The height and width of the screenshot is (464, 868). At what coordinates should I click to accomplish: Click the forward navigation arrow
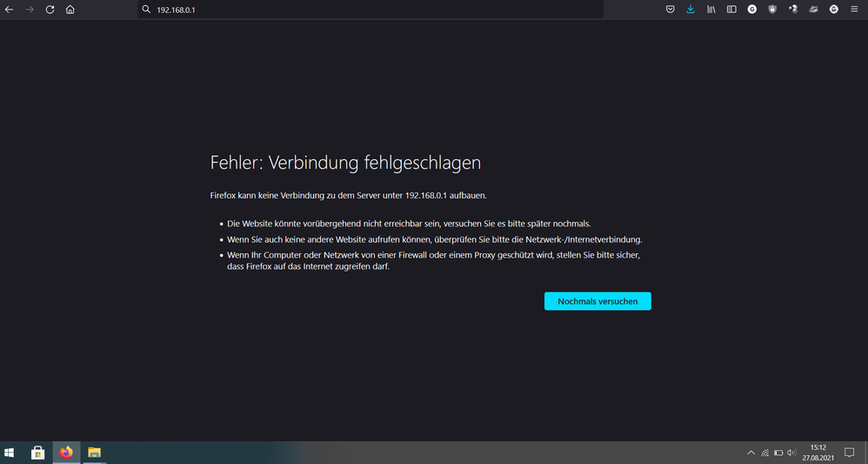pos(30,10)
